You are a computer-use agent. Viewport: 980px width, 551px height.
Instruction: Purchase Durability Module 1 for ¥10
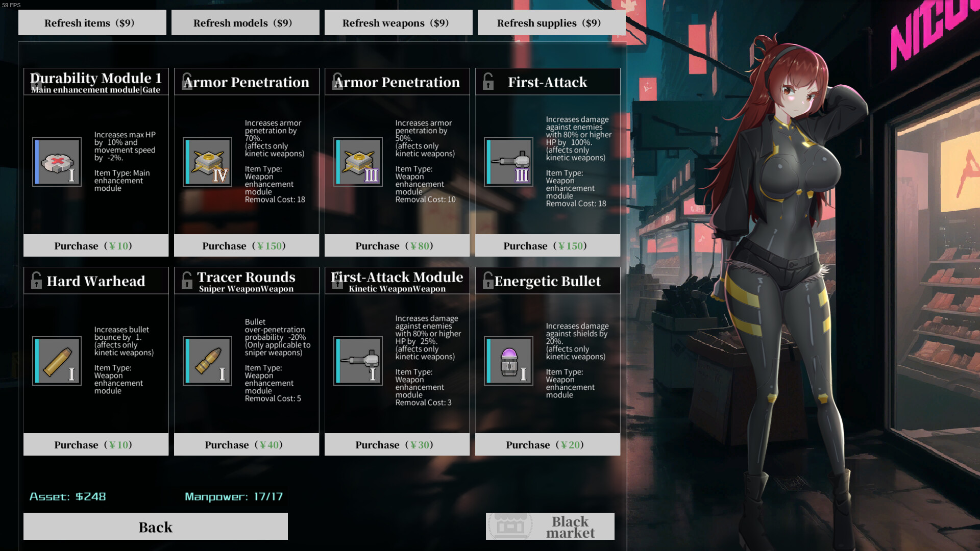[x=95, y=245]
